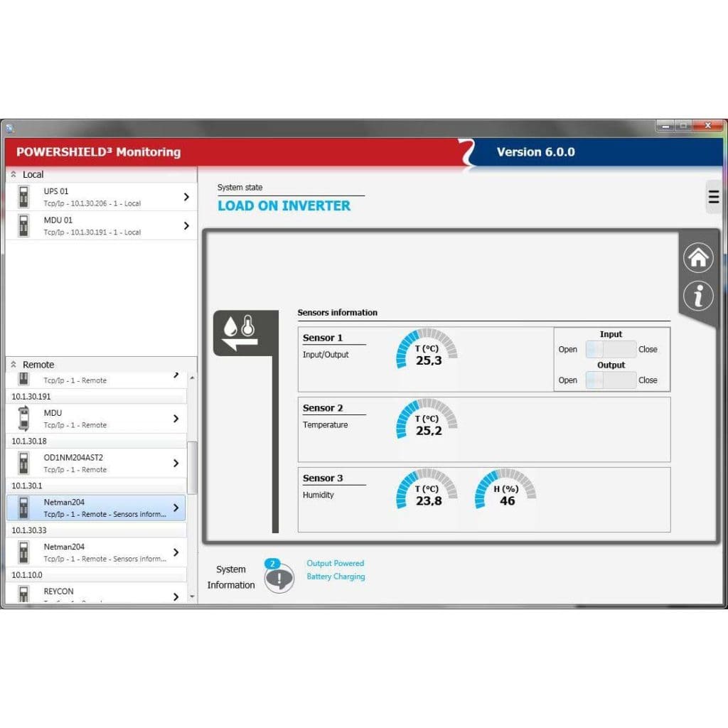
Task: Open remote MDU details chevron
Action: (x=176, y=418)
